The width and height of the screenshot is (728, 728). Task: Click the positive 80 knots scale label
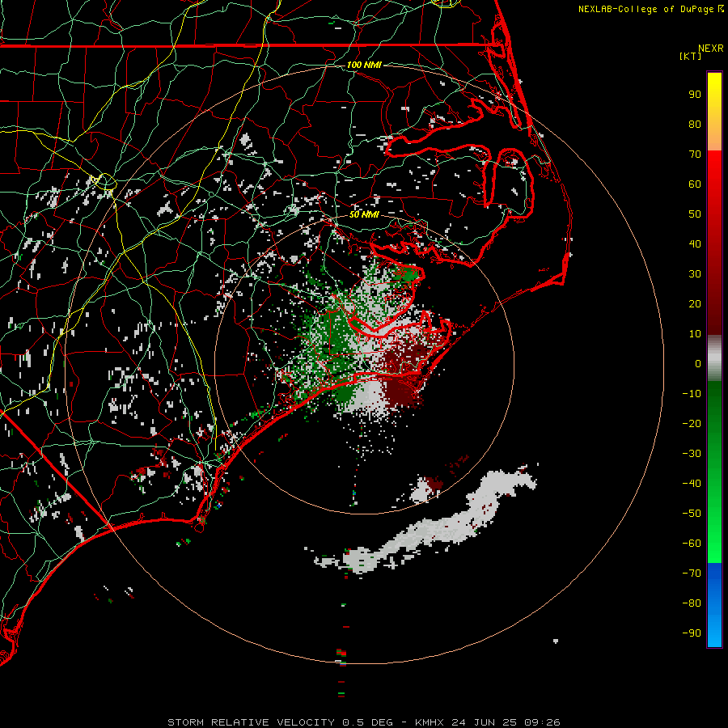pos(695,125)
